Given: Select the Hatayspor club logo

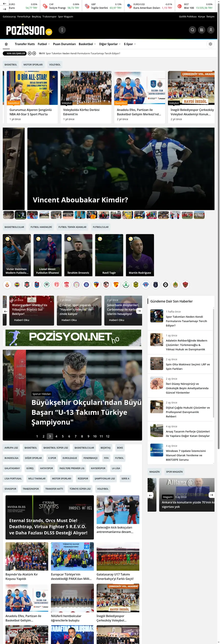Looking at the screenshot, I should point(185,284).
